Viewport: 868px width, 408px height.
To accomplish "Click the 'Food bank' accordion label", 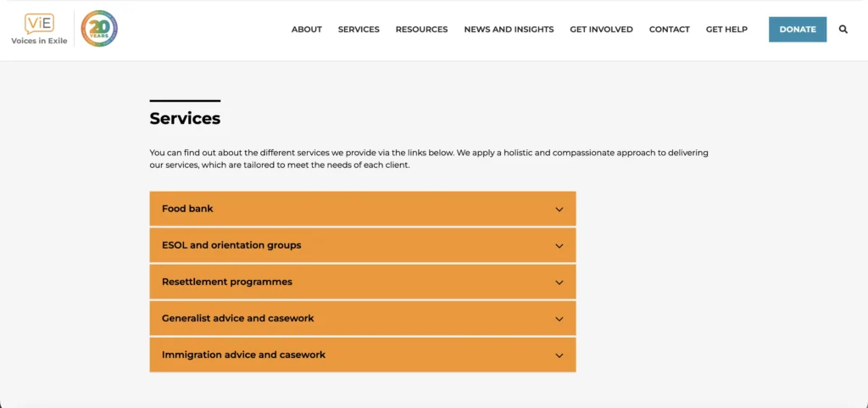I will pyautogui.click(x=187, y=209).
